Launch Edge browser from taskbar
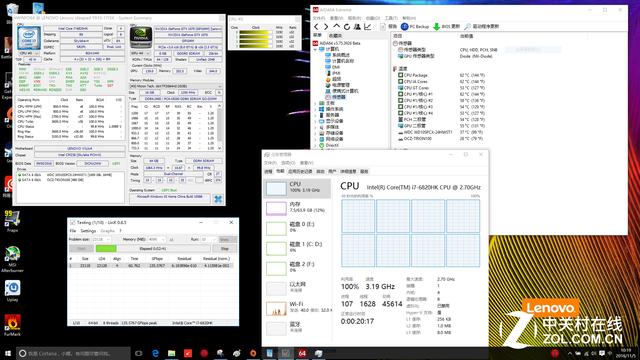This screenshot has height=360, width=640. click(x=156, y=353)
